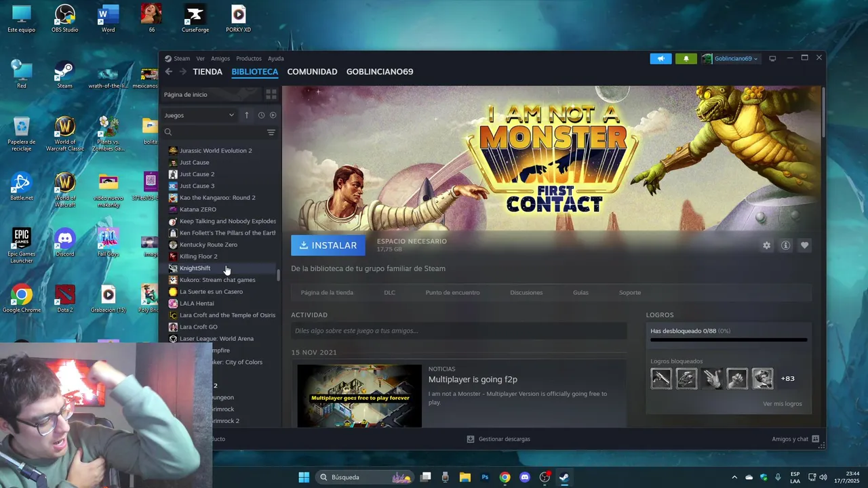The height and width of the screenshot is (488, 868).
Task: Open Discord desktop shortcut
Action: (x=64, y=243)
